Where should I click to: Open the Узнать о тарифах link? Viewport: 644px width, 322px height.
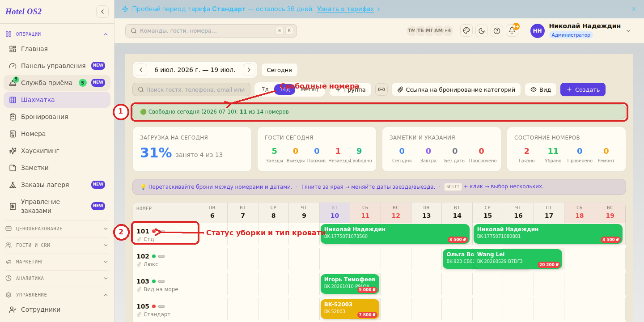click(x=345, y=9)
